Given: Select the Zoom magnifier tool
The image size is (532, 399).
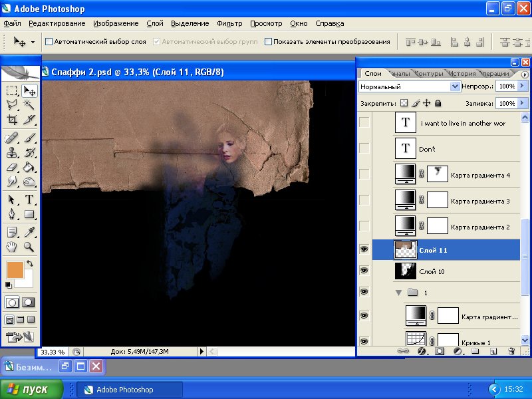Looking at the screenshot, I should [29, 247].
